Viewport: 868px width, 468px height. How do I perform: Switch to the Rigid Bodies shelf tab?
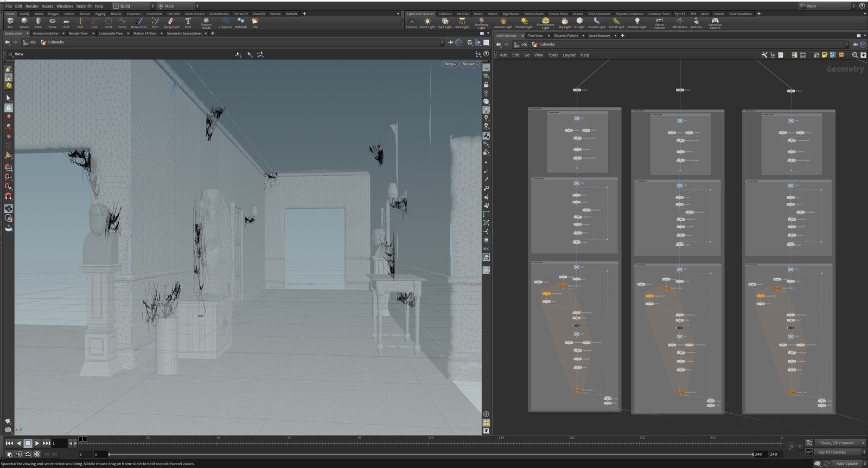pyautogui.click(x=510, y=14)
